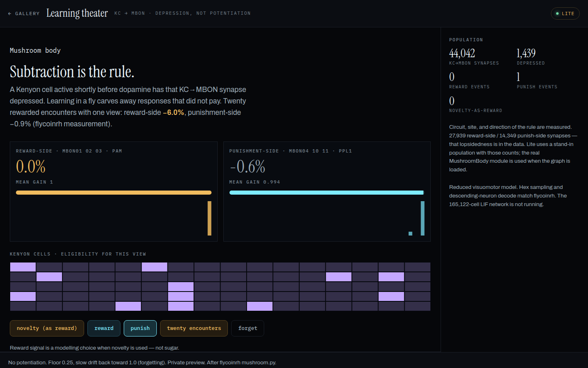Go back to the Gallery
The height and width of the screenshot is (368, 588).
24,13
